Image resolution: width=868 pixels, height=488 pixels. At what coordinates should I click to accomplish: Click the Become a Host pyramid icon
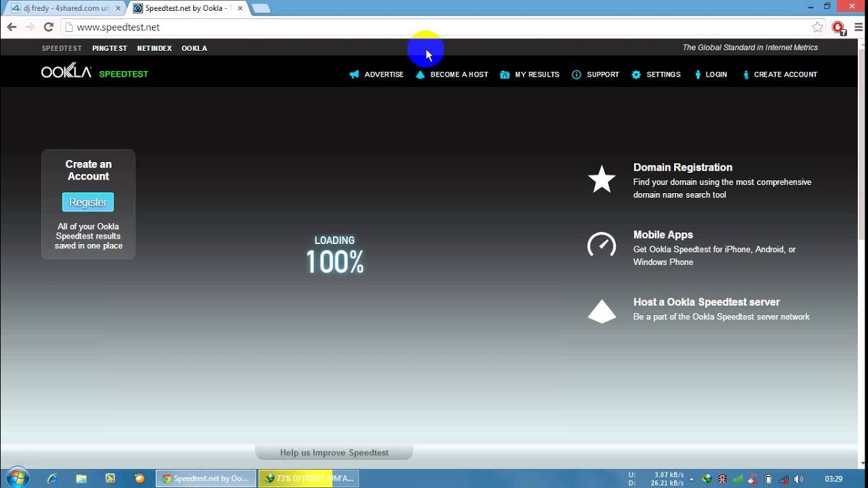pyautogui.click(x=420, y=75)
